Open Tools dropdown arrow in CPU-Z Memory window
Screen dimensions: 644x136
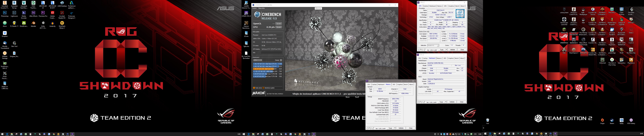pyautogui.click(x=395, y=128)
